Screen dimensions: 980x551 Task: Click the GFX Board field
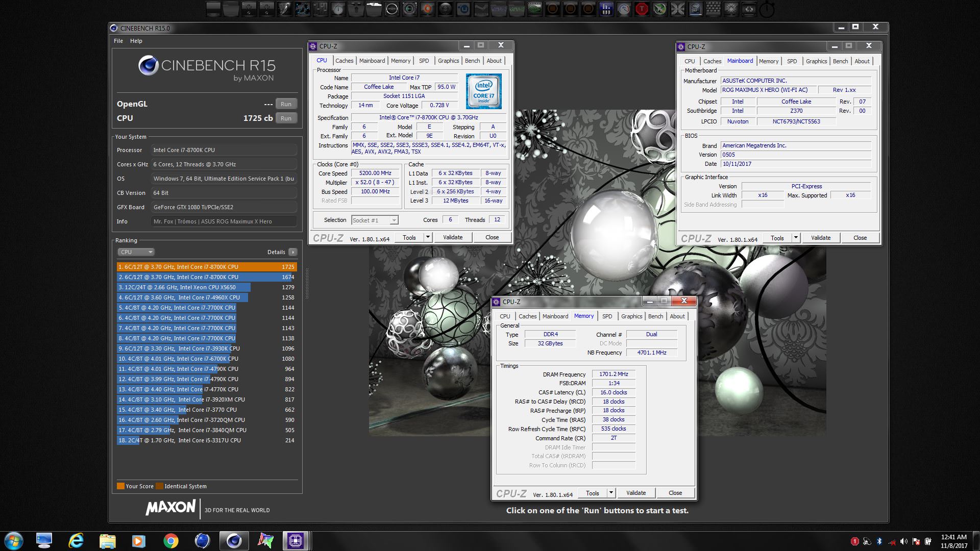(224, 207)
